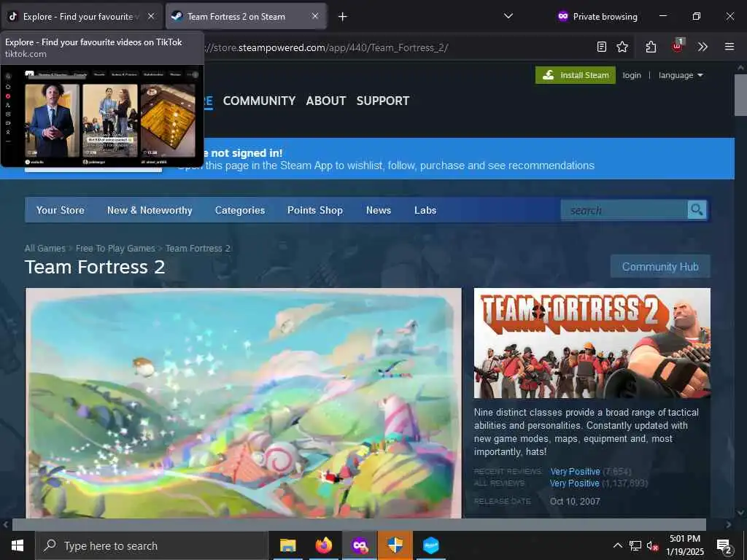Bookmark this page with the star icon

point(622,47)
